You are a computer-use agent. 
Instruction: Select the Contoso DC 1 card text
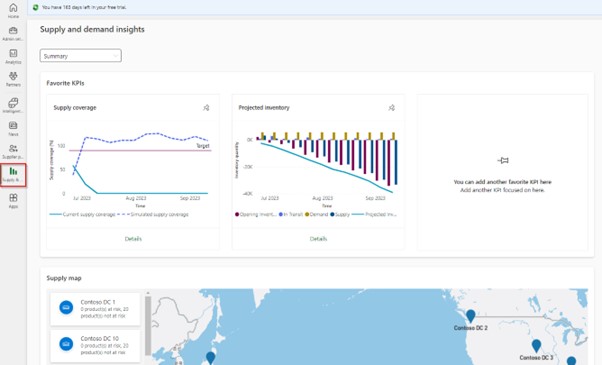pyautogui.click(x=104, y=309)
